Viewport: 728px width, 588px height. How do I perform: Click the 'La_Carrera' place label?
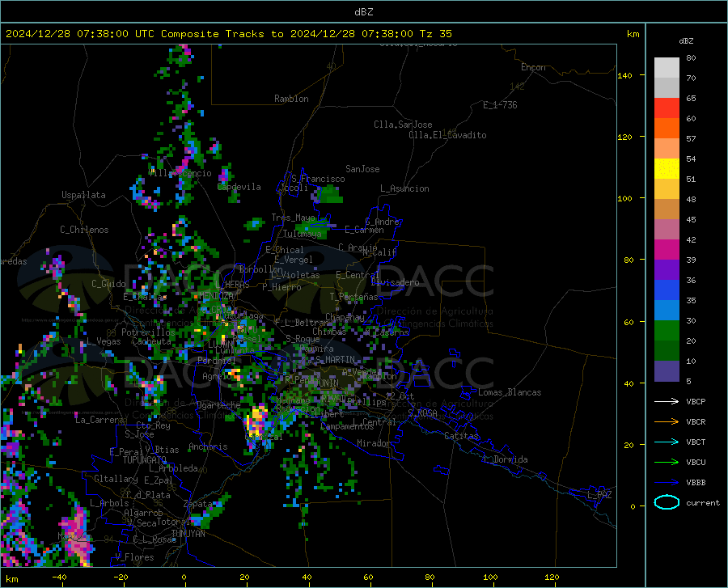[x=99, y=420]
